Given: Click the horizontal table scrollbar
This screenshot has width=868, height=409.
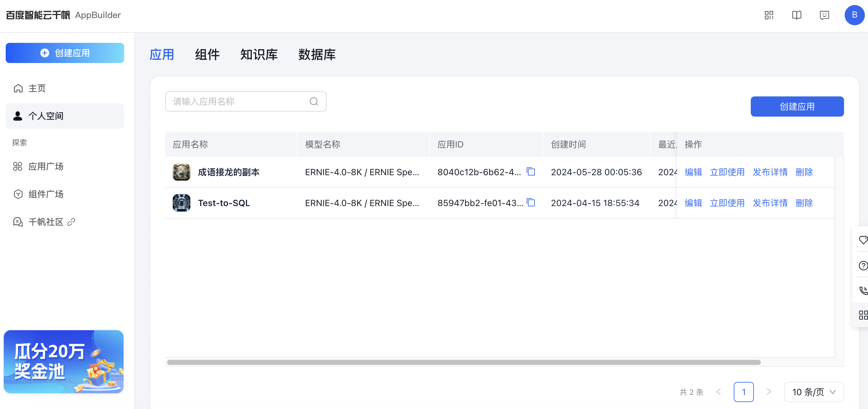Looking at the screenshot, I should click(x=463, y=362).
